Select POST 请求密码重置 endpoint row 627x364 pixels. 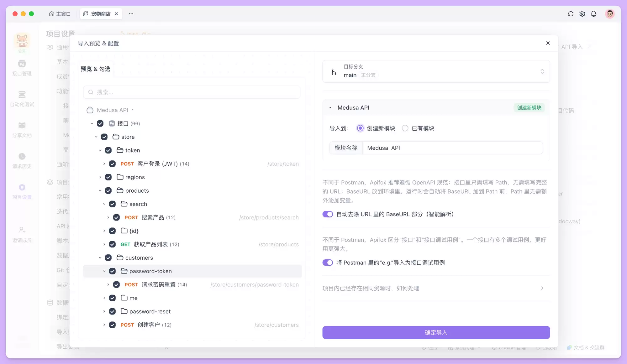(192, 284)
